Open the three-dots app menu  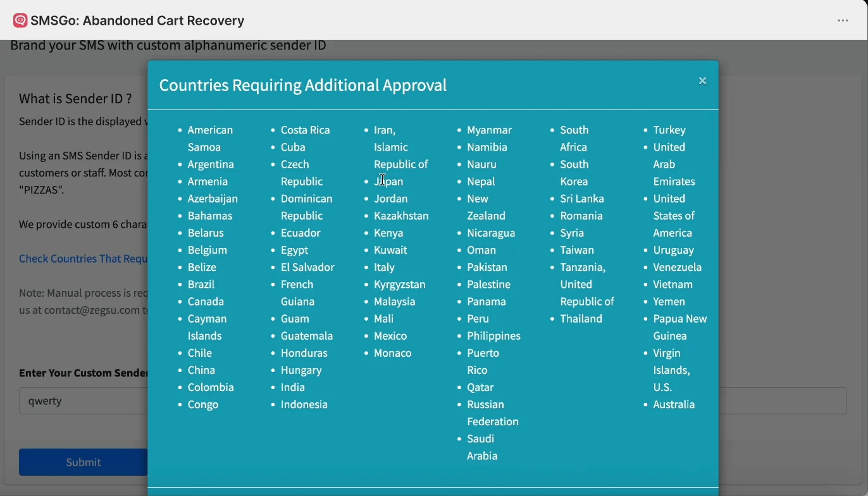(x=843, y=21)
